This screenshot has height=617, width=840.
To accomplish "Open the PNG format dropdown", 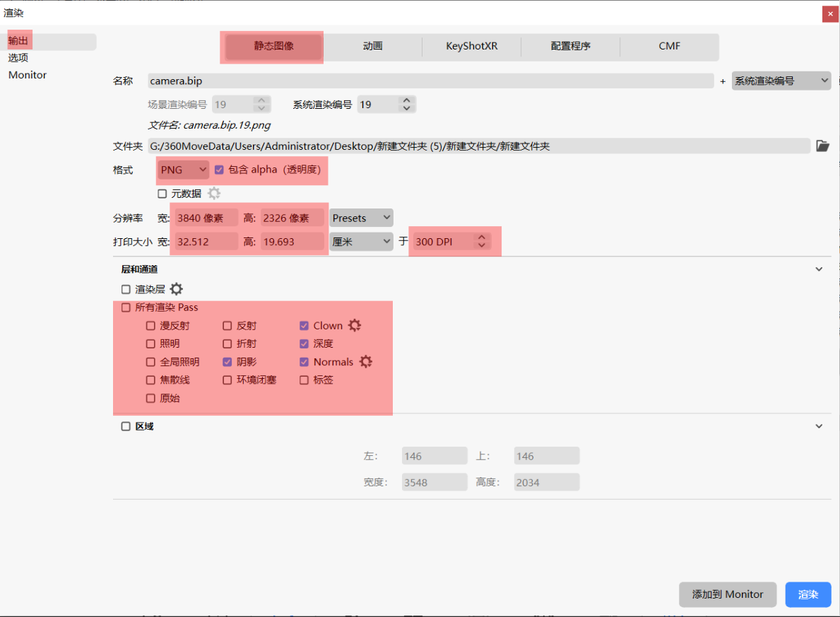I will pyautogui.click(x=183, y=170).
